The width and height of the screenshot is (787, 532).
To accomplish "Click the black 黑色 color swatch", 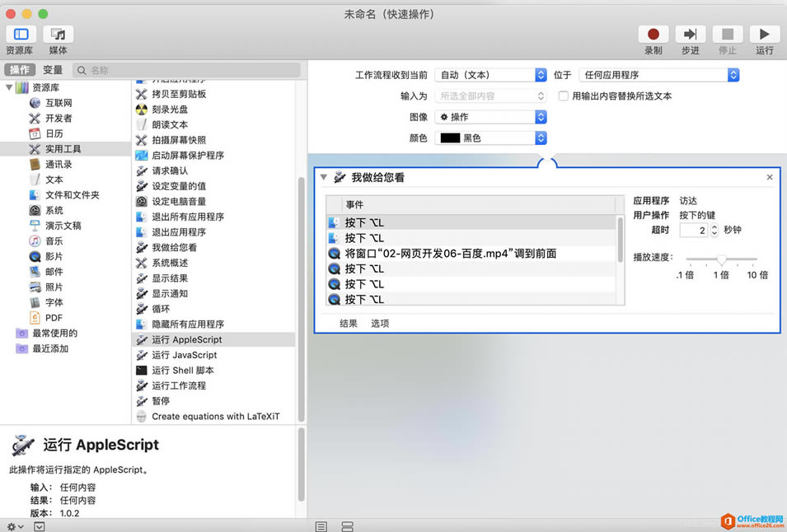I will [450, 138].
